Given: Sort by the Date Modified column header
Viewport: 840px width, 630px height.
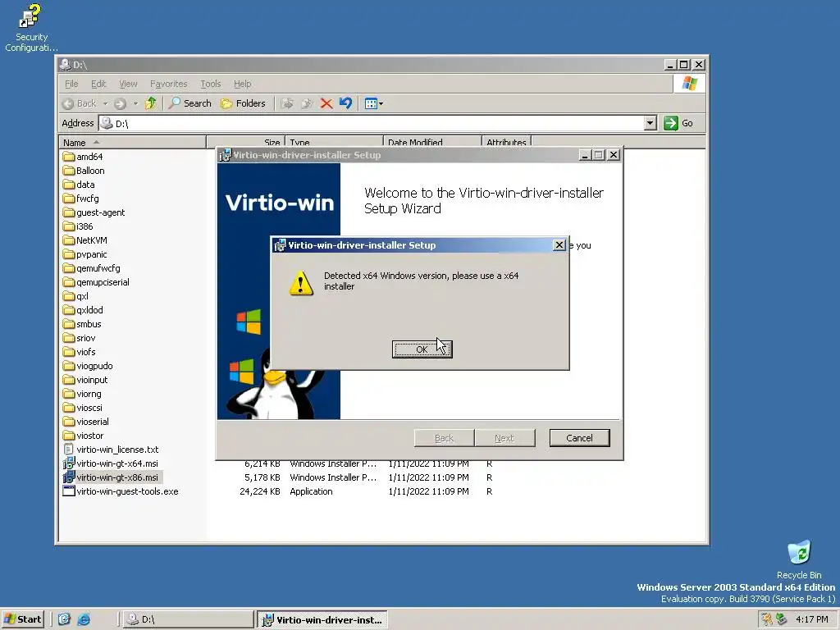Looking at the screenshot, I should click(x=432, y=143).
